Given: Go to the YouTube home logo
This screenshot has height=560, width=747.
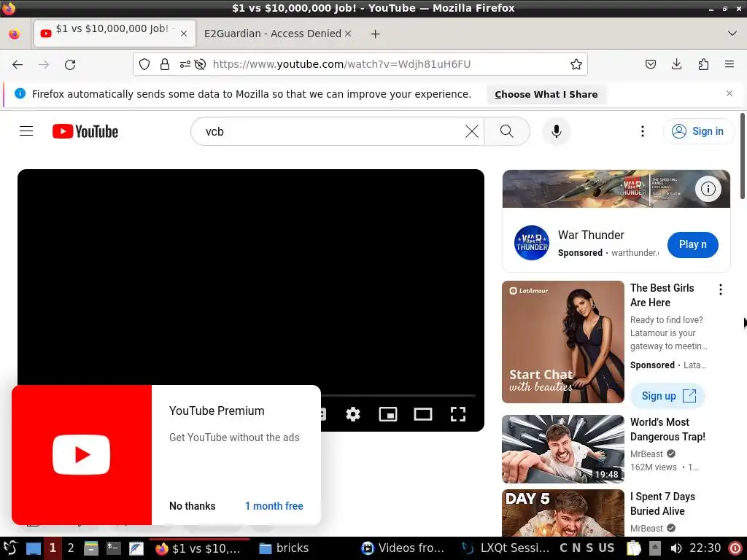Looking at the screenshot, I should tap(85, 131).
